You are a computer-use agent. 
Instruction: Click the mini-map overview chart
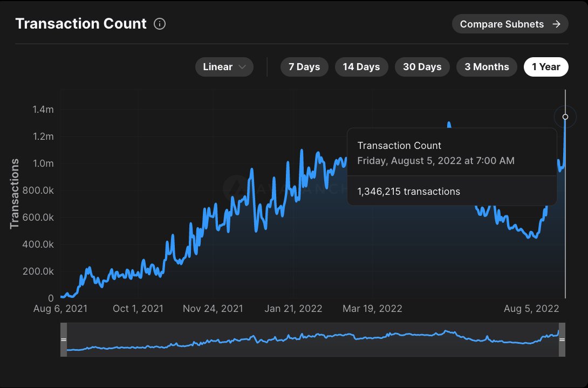[x=313, y=340]
